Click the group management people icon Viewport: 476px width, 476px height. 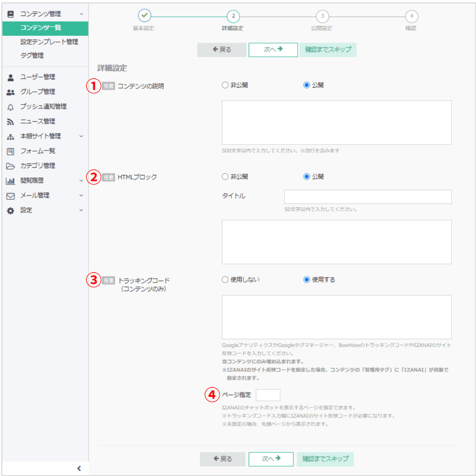point(11,92)
